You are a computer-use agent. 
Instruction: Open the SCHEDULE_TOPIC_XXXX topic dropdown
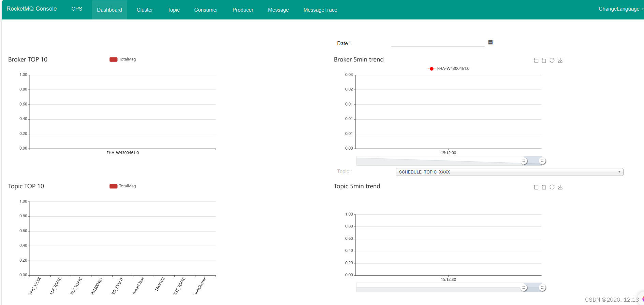pos(510,172)
